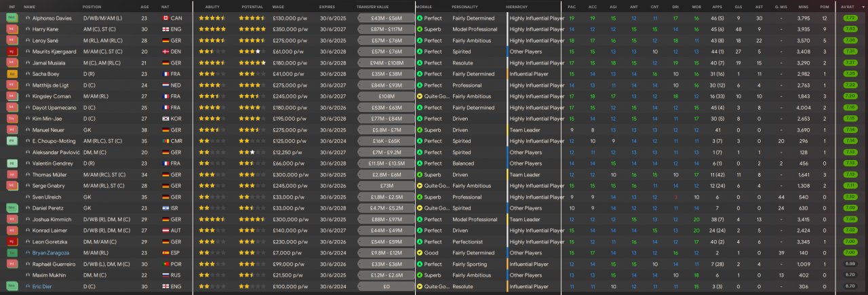
Task: Sort the table by the NAME column
Action: (29, 6)
